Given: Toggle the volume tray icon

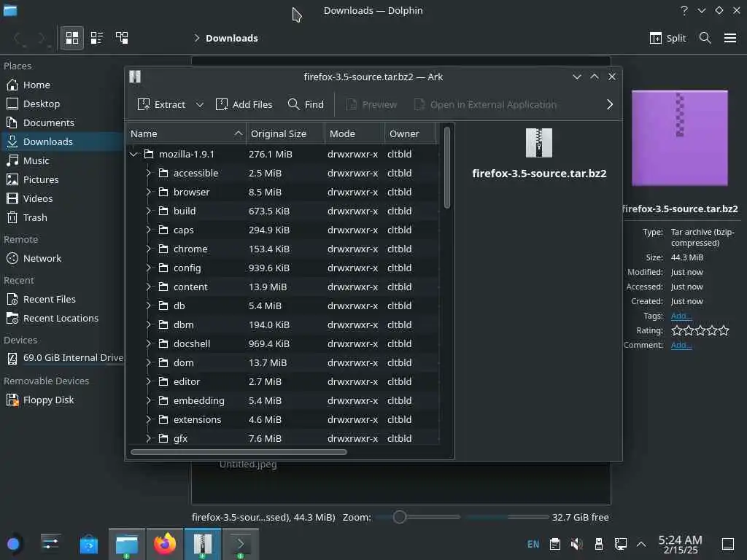Looking at the screenshot, I should point(576,544).
